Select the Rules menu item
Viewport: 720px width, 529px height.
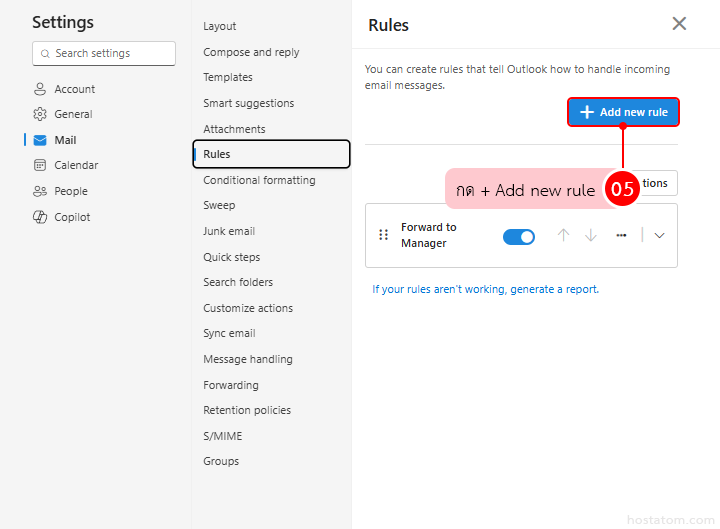[x=271, y=154]
